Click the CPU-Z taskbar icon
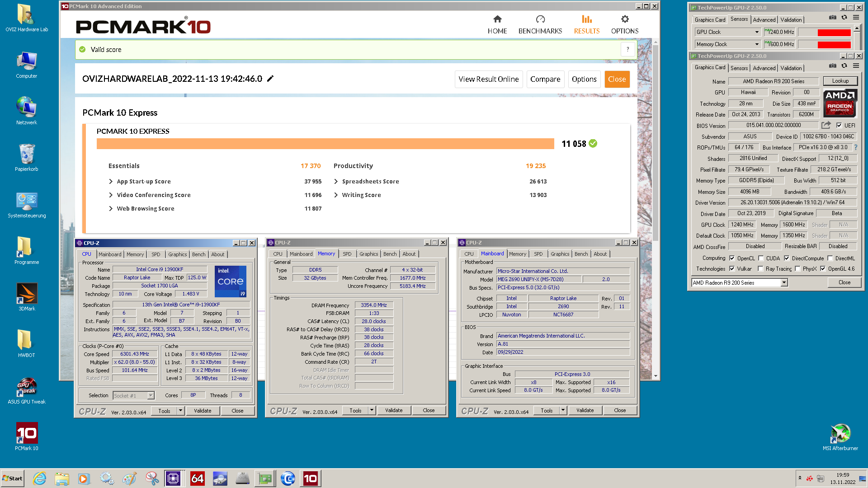Screen dimensions: 868x488 pyautogui.click(x=173, y=479)
